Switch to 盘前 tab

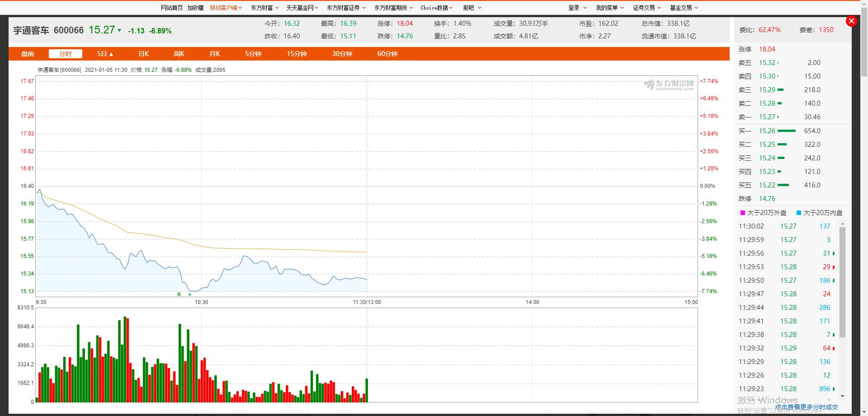(x=28, y=54)
